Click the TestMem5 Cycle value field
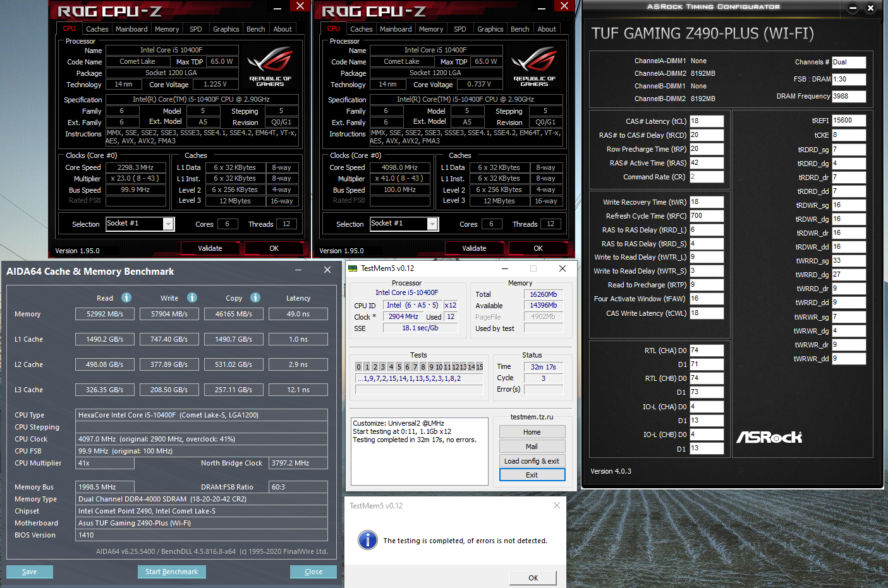Viewport: 888px width, 588px height. [544, 378]
